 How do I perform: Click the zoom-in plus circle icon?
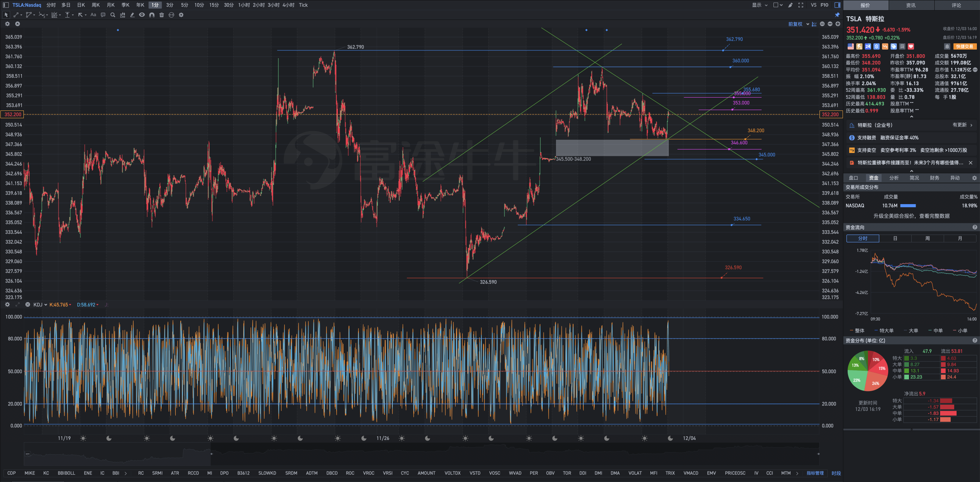click(838, 24)
